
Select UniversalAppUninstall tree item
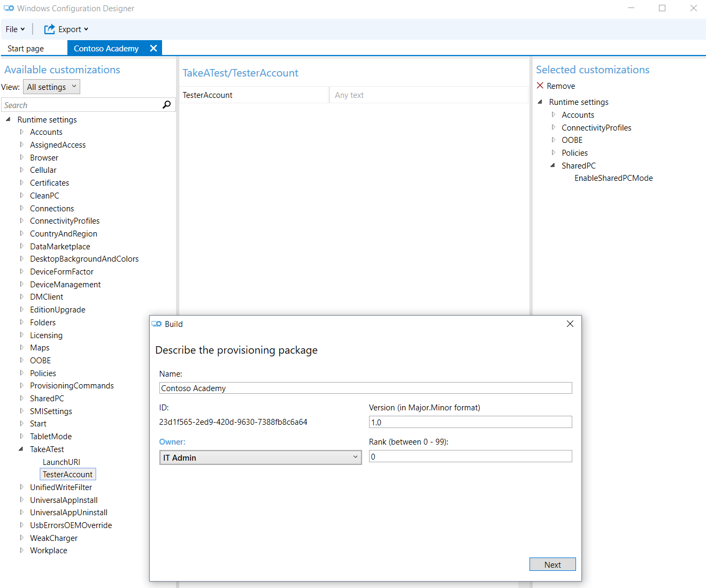coord(68,513)
